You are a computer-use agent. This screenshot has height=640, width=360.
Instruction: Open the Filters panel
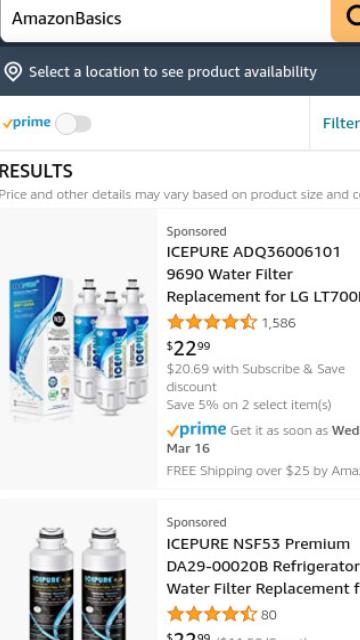(x=341, y=123)
